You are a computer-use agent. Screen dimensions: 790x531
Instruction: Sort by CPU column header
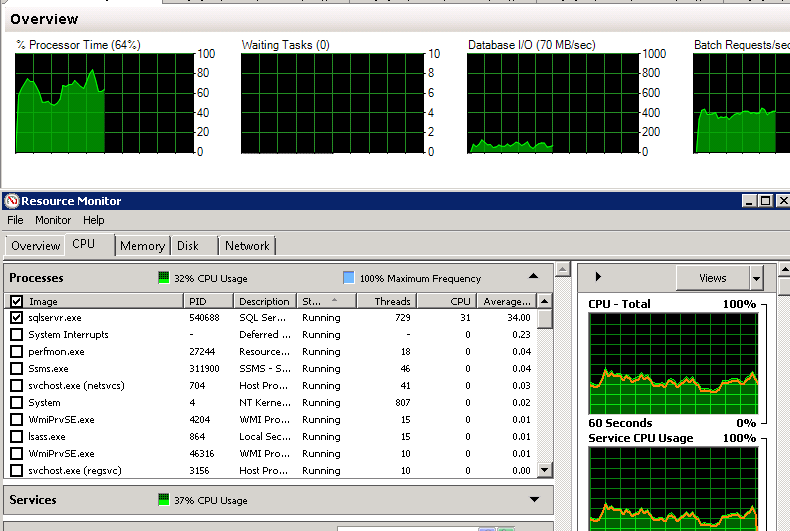point(447,301)
